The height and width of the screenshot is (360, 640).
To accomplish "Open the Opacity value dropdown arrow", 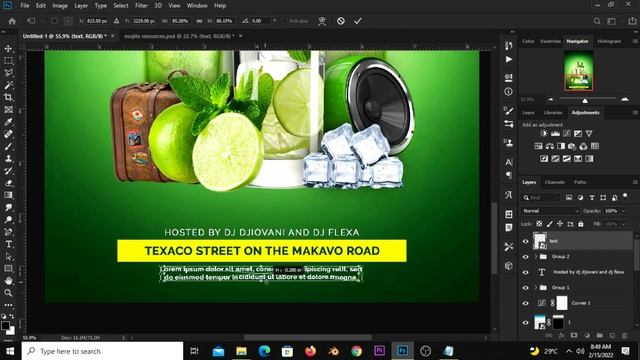I will coord(623,211).
